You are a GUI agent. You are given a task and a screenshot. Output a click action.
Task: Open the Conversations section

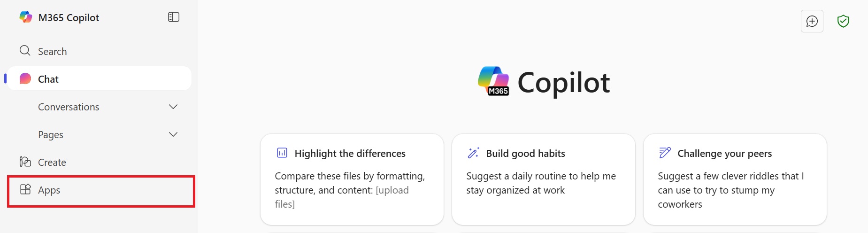(69, 107)
